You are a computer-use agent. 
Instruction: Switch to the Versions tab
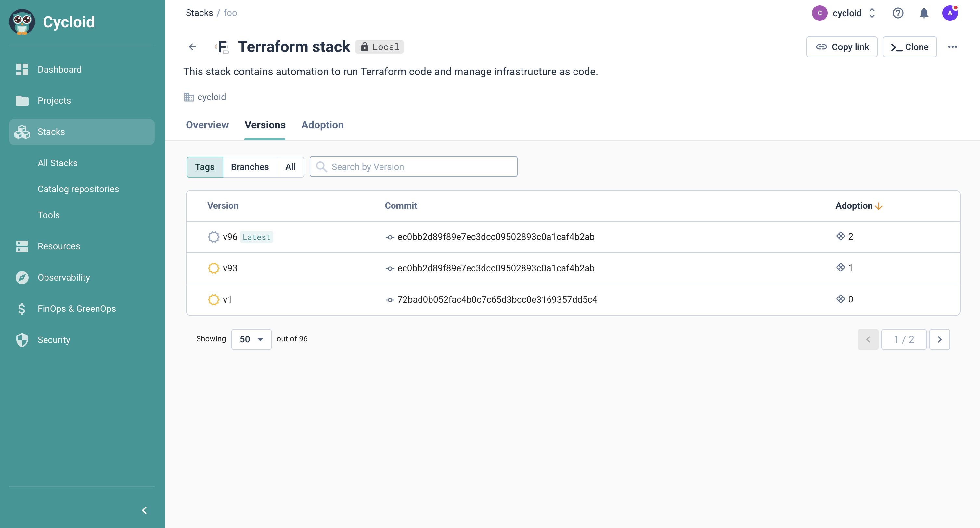pyautogui.click(x=265, y=125)
